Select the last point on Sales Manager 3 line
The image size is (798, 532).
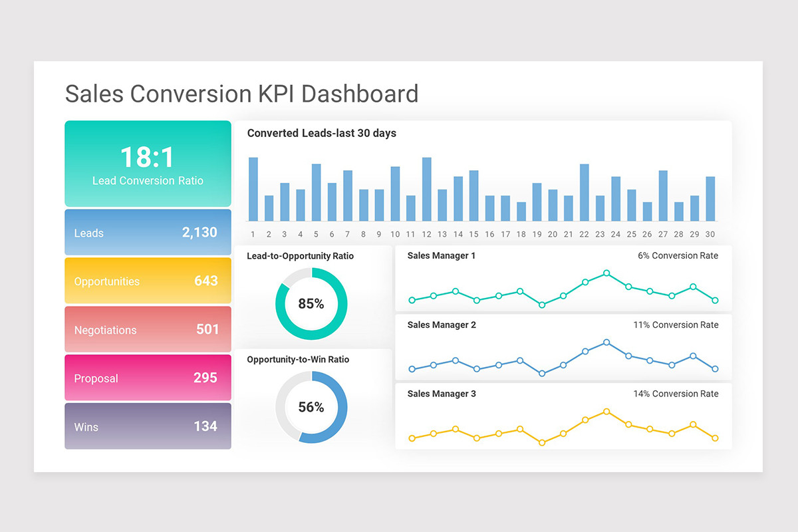(715, 438)
